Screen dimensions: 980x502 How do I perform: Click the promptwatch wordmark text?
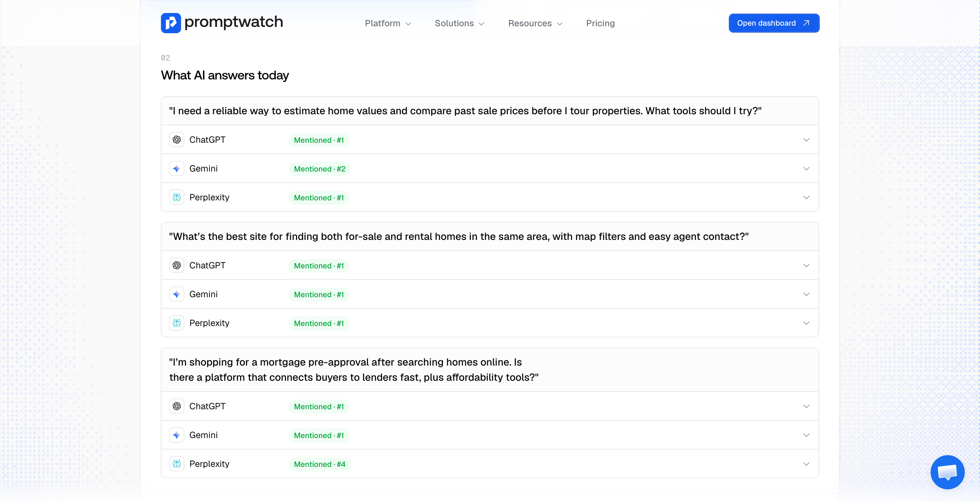tap(233, 22)
